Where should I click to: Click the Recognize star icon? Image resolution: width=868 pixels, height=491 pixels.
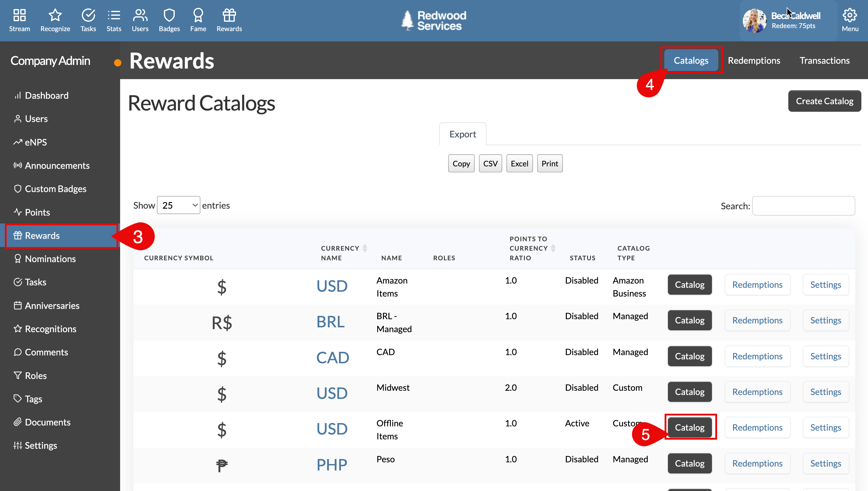[x=55, y=15]
